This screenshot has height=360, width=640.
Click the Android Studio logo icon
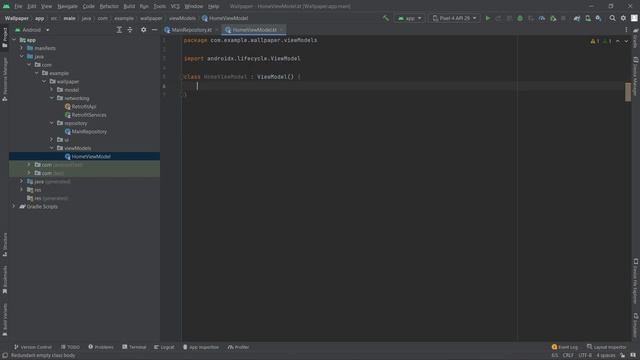coord(6,6)
